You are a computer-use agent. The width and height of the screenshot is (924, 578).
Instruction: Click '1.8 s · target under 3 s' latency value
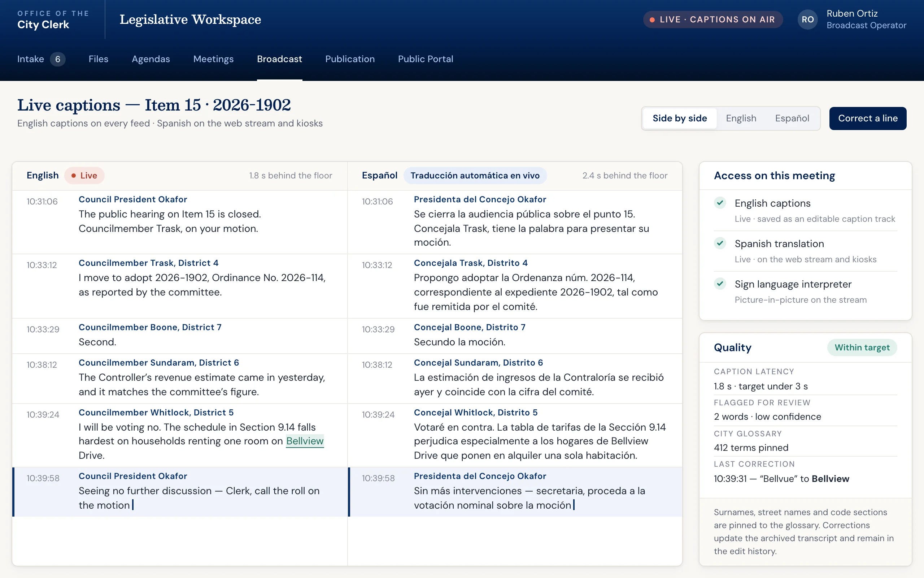(x=760, y=386)
